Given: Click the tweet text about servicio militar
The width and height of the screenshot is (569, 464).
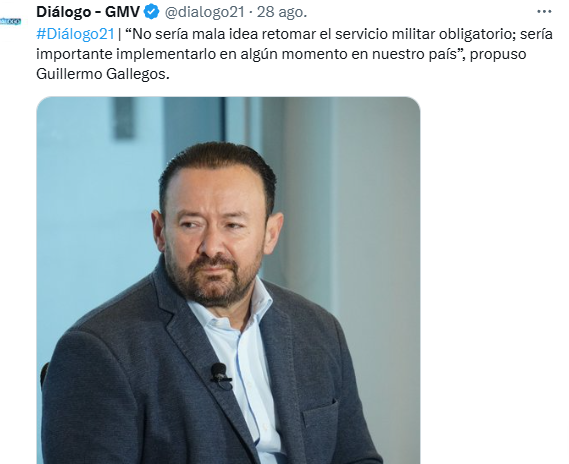Looking at the screenshot, I should (x=294, y=54).
